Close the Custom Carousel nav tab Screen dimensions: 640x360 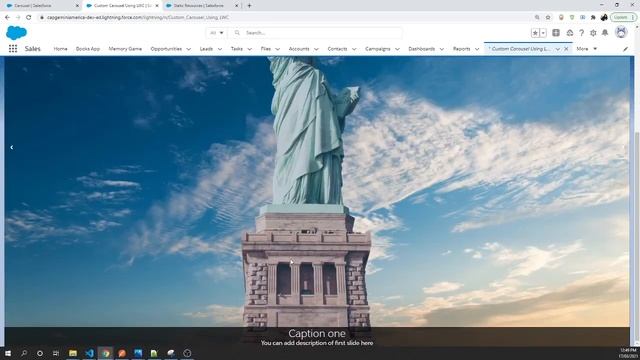pos(566,49)
